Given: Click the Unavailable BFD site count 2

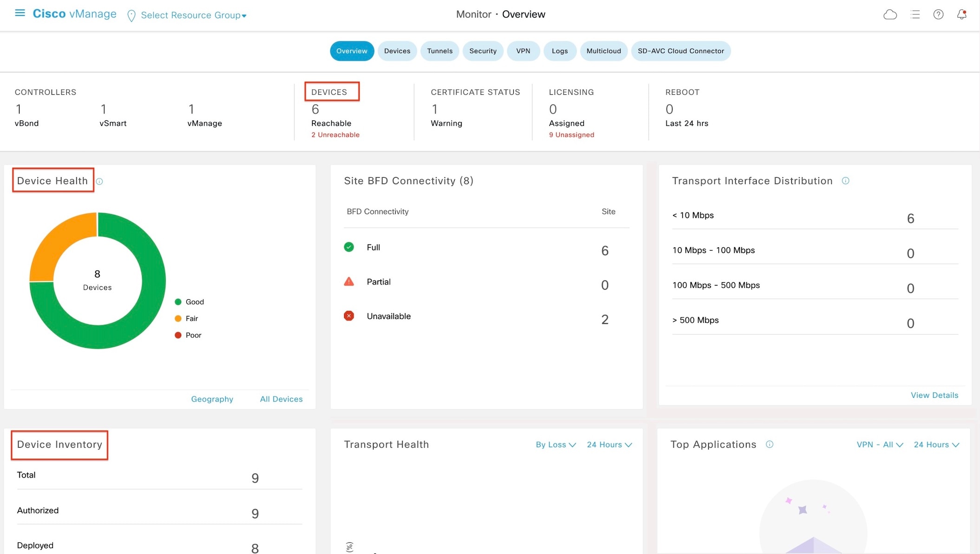Looking at the screenshot, I should [x=605, y=320].
